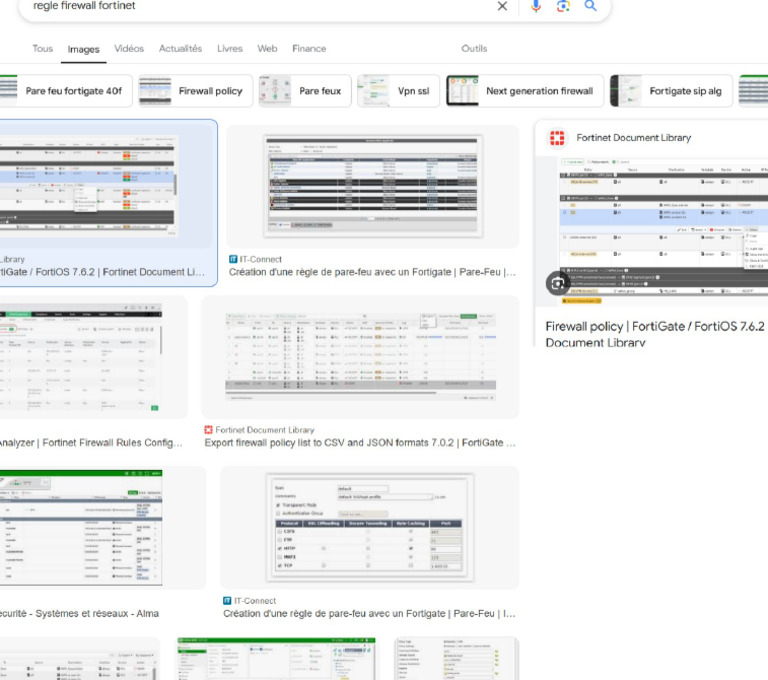
Task: Open the Export firewall policy list image
Action: (x=360, y=357)
